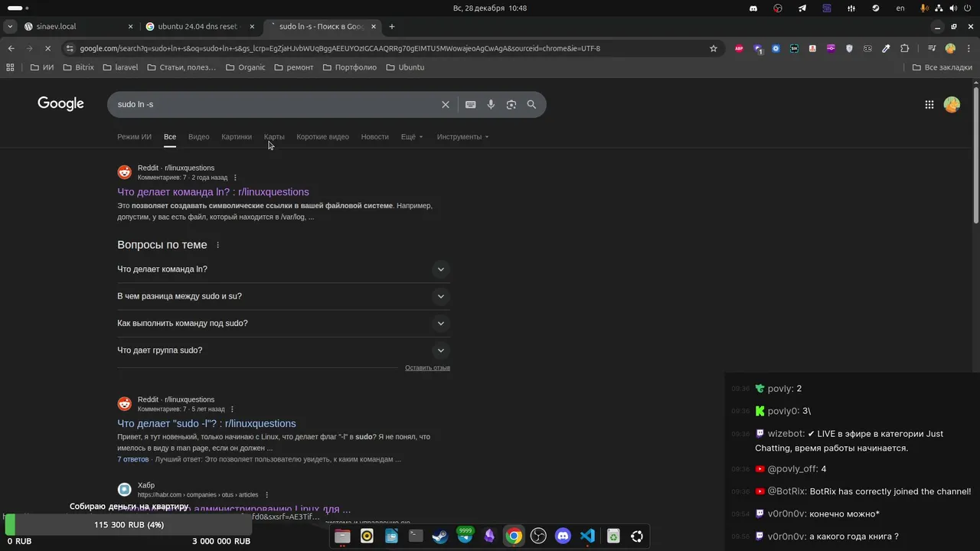Image resolution: width=980 pixels, height=551 pixels.
Task: Go back to previous page
Action: [11, 48]
